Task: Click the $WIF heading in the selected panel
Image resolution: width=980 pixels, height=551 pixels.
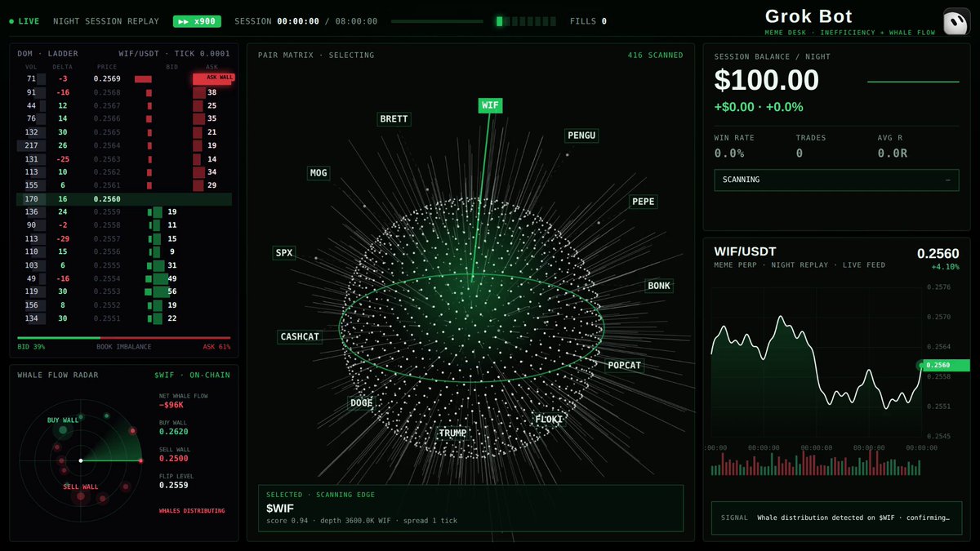Action: [x=279, y=509]
